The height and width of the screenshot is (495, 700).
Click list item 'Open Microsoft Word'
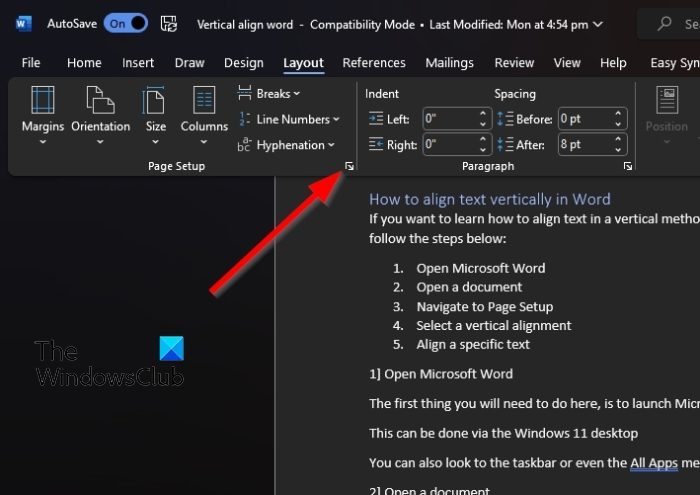[480, 268]
